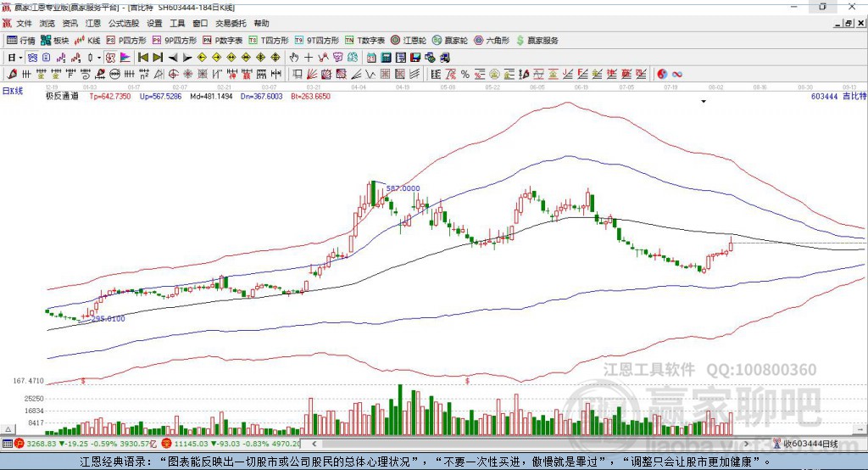
Task: Open 赢家服务 dollar-sign service
Action: (x=537, y=41)
